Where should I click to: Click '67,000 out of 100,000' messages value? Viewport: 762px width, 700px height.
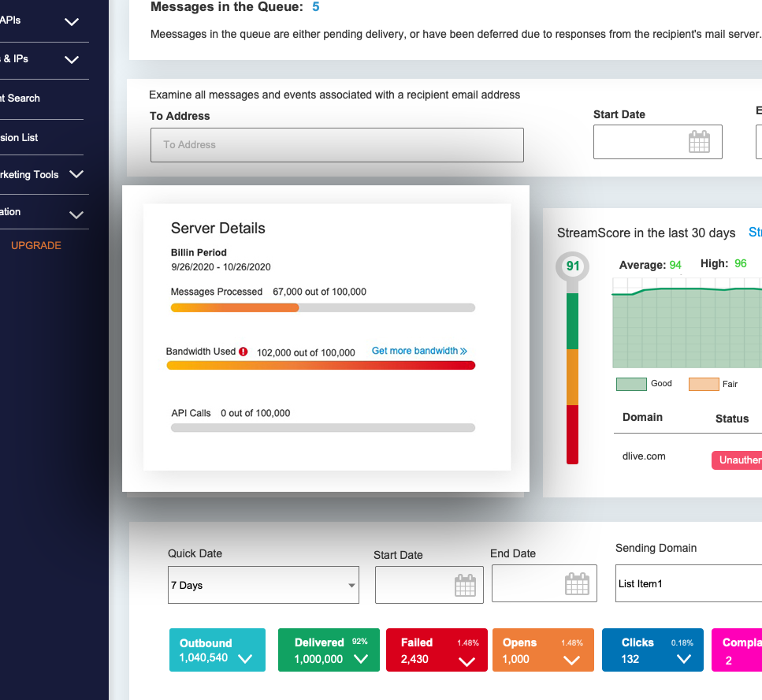click(319, 292)
